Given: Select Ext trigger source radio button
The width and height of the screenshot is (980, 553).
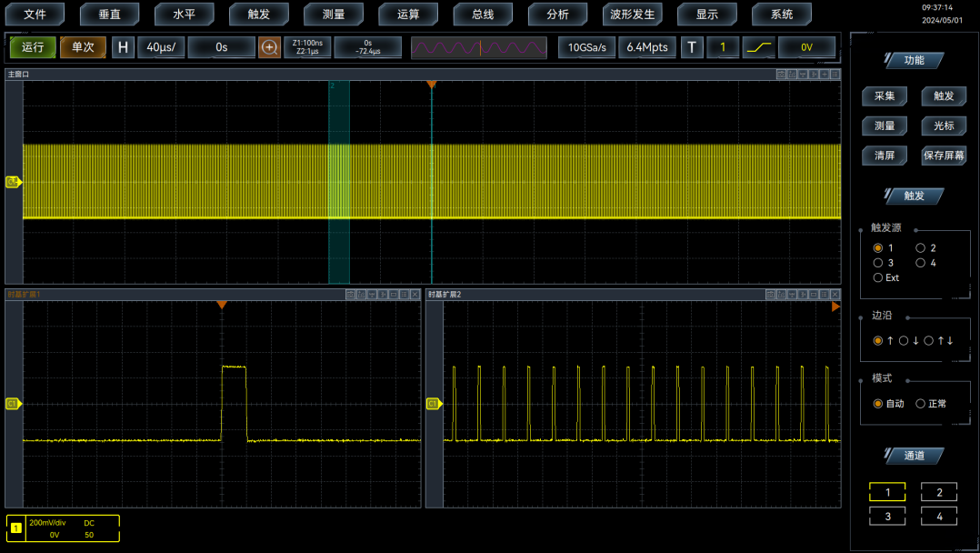Looking at the screenshot, I should [x=878, y=277].
